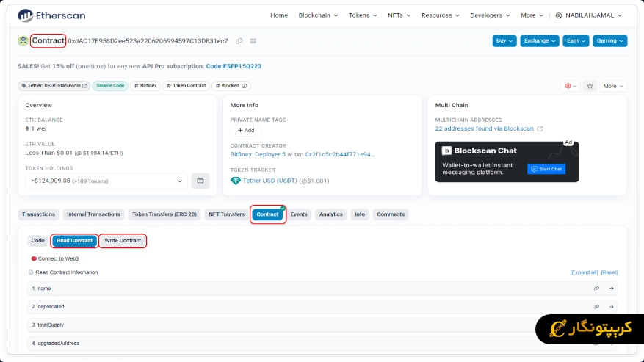Open the Code sub-tab
The width and height of the screenshot is (644, 362).
coord(37,240)
